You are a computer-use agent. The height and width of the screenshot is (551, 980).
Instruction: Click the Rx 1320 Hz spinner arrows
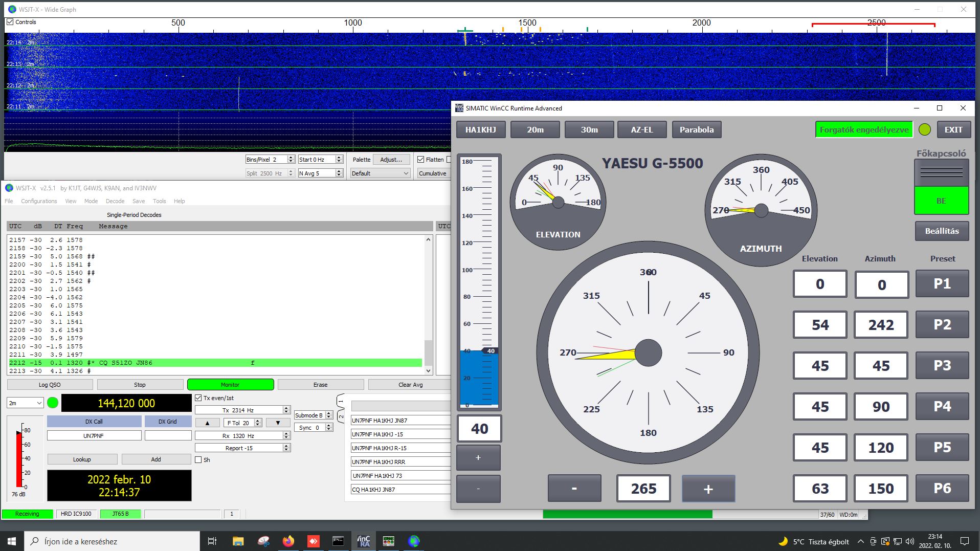tap(286, 436)
